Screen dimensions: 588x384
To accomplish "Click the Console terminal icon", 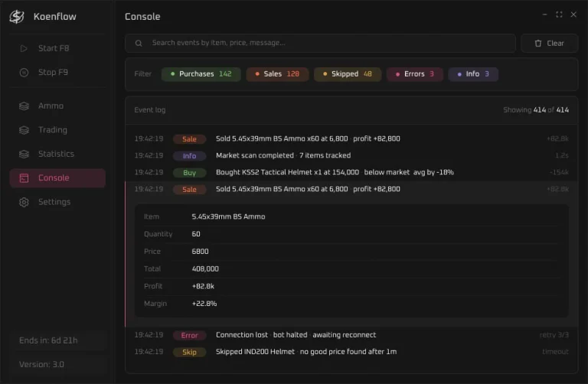I will click(x=24, y=178).
